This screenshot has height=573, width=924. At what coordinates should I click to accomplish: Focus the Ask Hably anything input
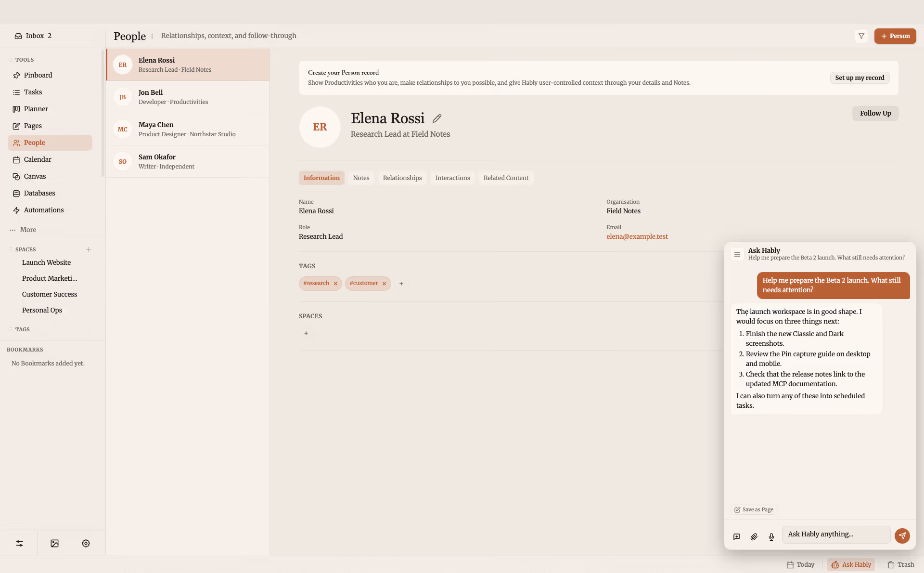836,534
